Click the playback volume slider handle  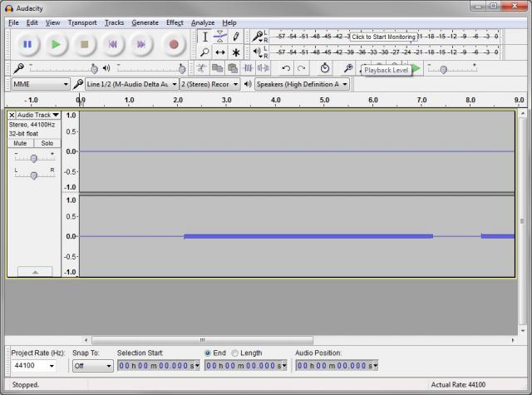(182, 69)
